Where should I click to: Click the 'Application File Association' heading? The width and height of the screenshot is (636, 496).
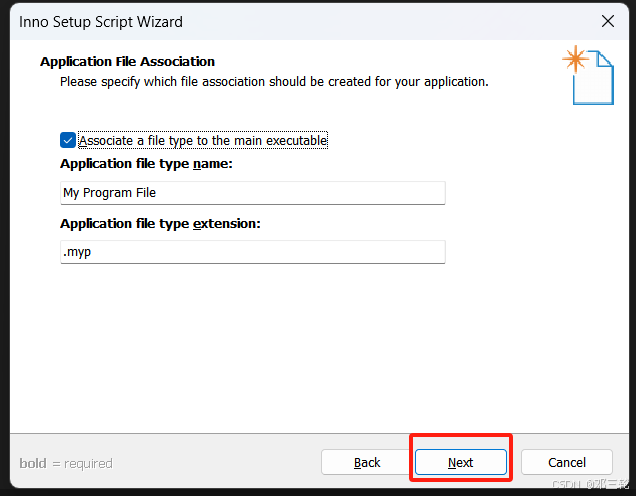tap(127, 62)
